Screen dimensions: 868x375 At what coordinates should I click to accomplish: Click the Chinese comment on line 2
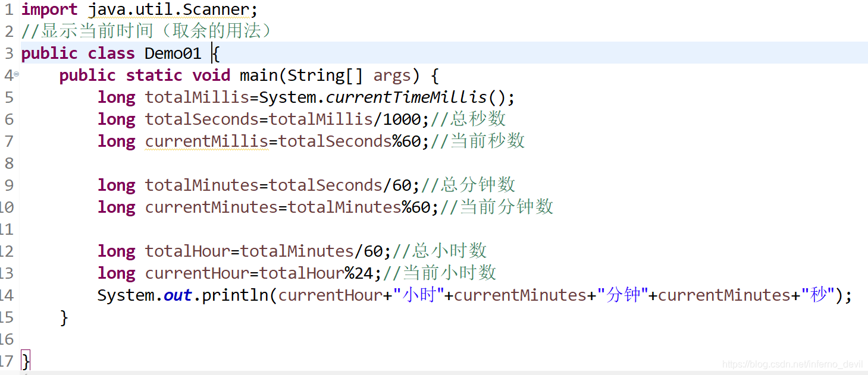pyautogui.click(x=148, y=31)
